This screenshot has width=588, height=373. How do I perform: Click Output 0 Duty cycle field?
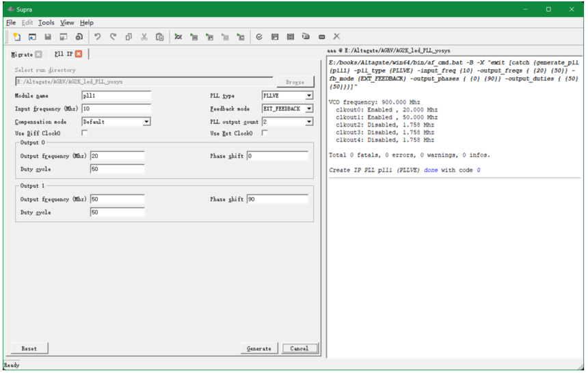coord(118,169)
